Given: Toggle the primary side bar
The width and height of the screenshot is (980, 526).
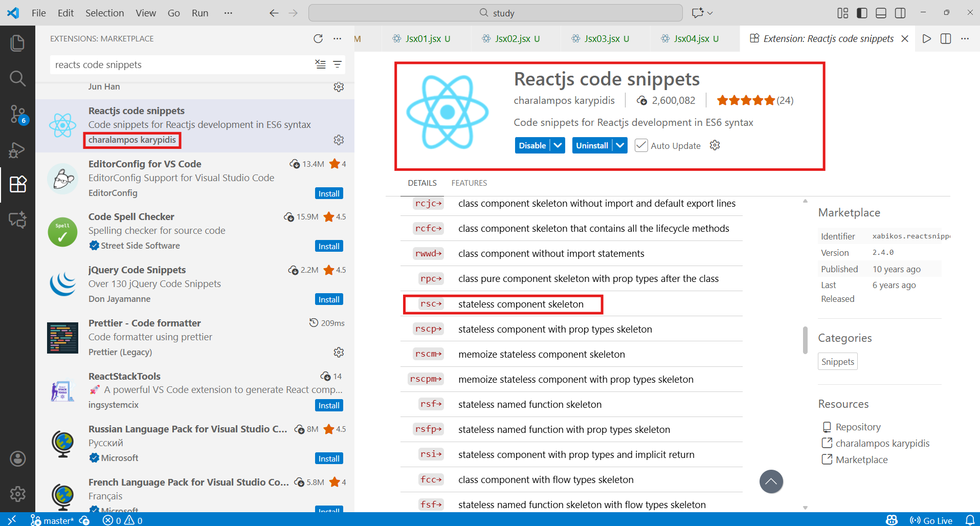Looking at the screenshot, I should (862, 13).
